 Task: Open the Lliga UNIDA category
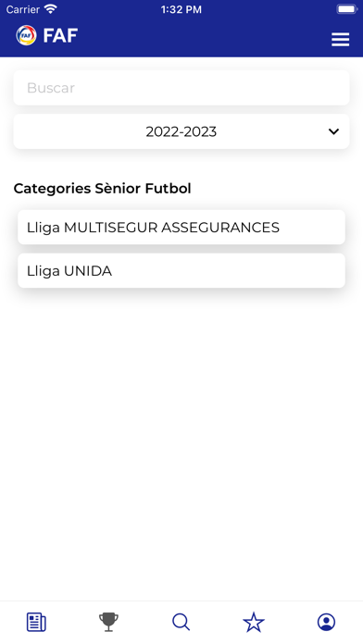[181, 271]
